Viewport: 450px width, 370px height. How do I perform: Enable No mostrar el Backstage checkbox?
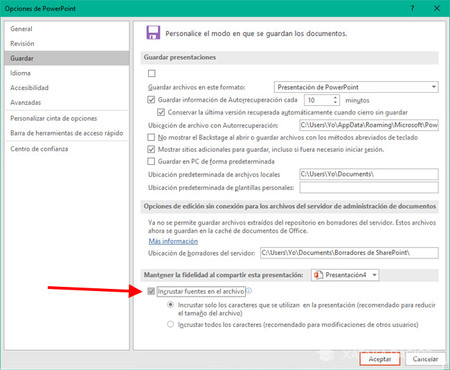151,137
